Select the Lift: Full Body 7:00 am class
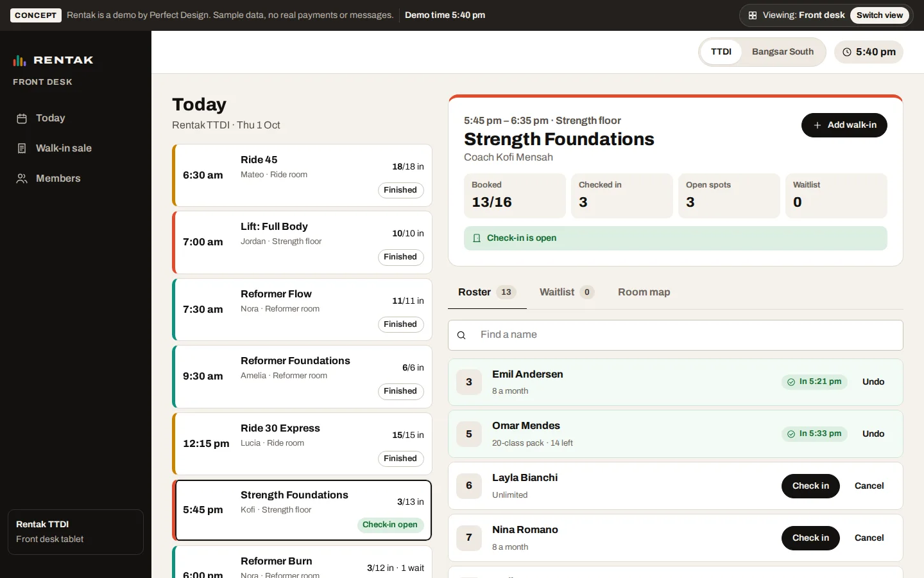Image resolution: width=924 pixels, height=578 pixels. [302, 242]
